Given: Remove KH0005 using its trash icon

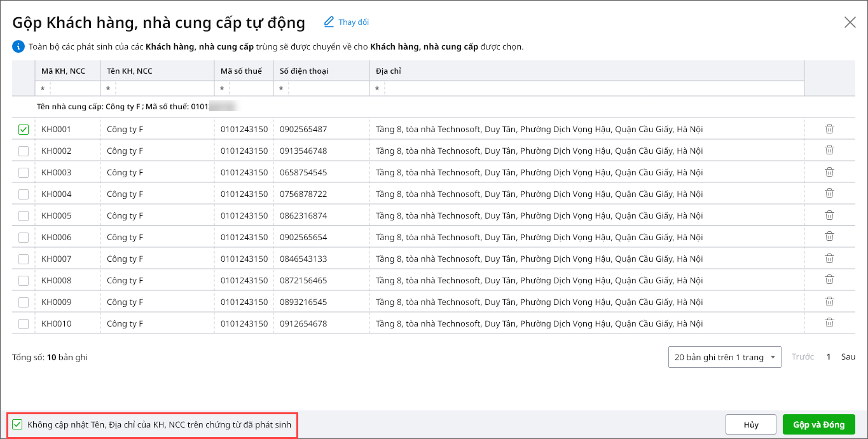Looking at the screenshot, I should click(829, 215).
